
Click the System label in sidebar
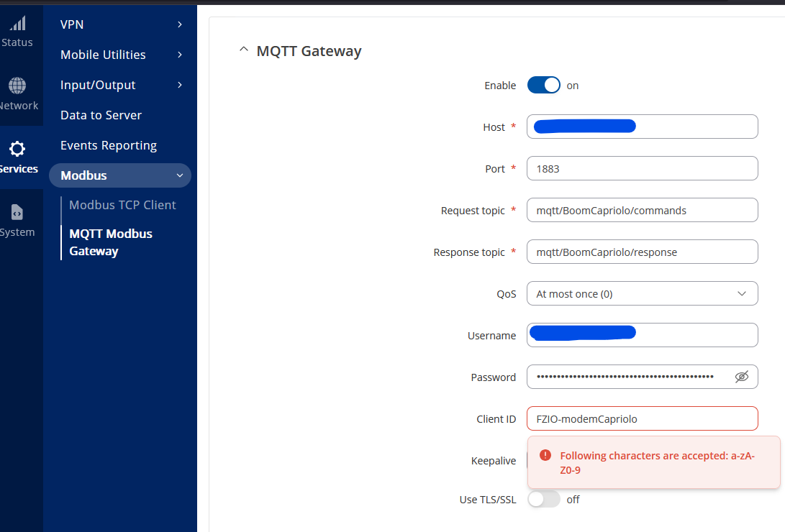17,232
